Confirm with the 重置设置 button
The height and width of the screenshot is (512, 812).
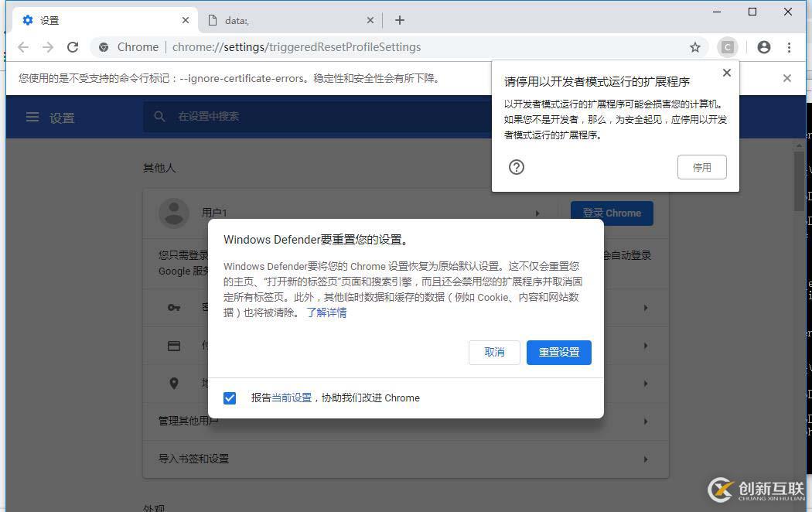pyautogui.click(x=559, y=353)
